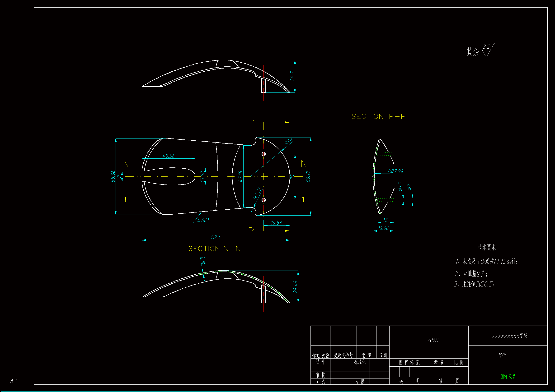Select the lower red hole circle
The image size is (555, 392).
tap(264, 200)
